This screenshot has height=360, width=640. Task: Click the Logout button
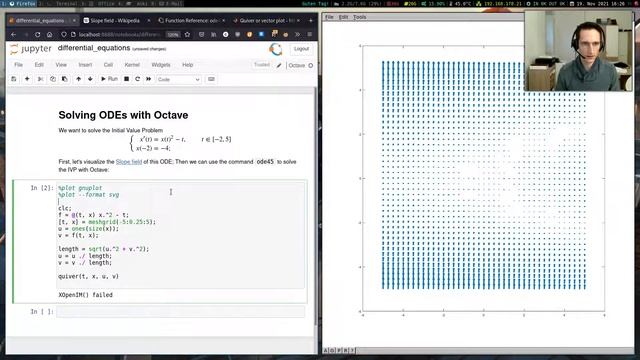301,49
